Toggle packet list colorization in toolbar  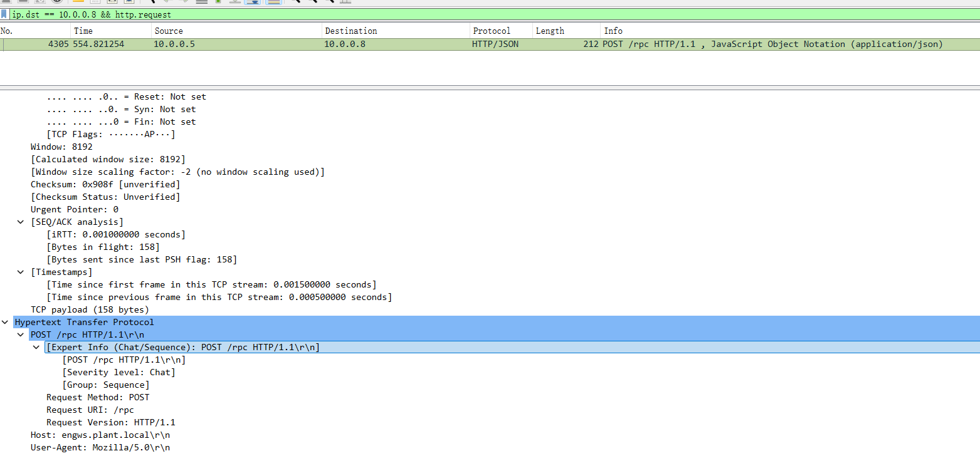click(273, 1)
